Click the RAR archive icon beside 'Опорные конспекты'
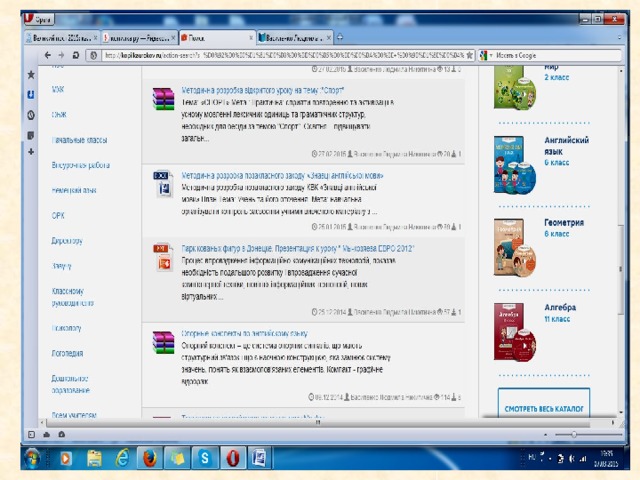The width and height of the screenshot is (640, 480). pyautogui.click(x=163, y=342)
